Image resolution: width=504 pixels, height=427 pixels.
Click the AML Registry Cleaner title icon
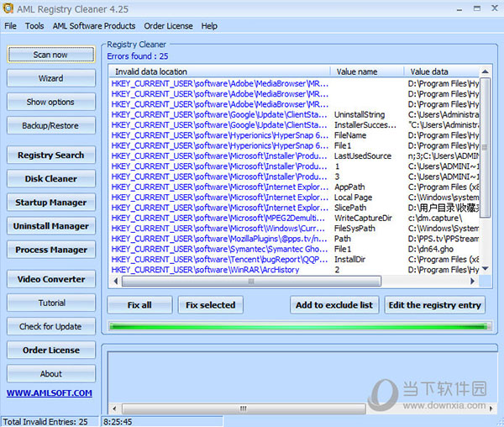(x=8, y=8)
